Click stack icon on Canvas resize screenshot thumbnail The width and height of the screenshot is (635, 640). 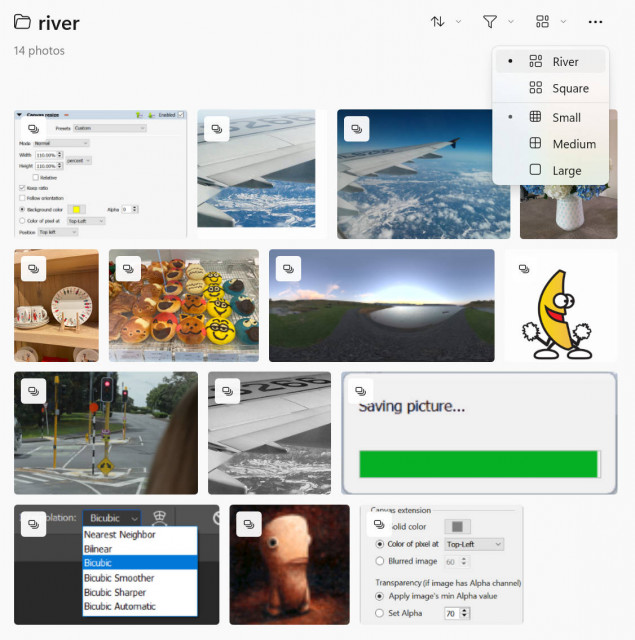33,129
